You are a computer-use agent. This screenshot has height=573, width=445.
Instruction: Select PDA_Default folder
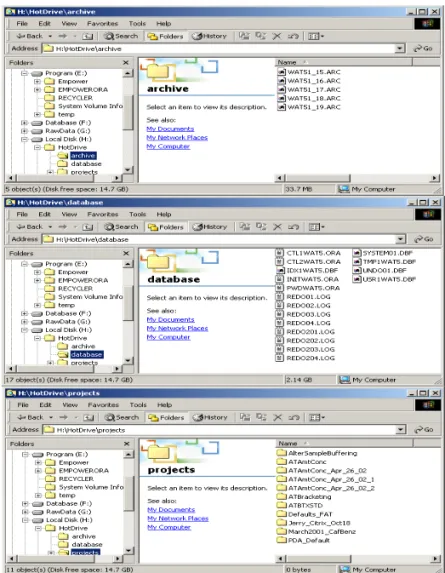[304, 540]
